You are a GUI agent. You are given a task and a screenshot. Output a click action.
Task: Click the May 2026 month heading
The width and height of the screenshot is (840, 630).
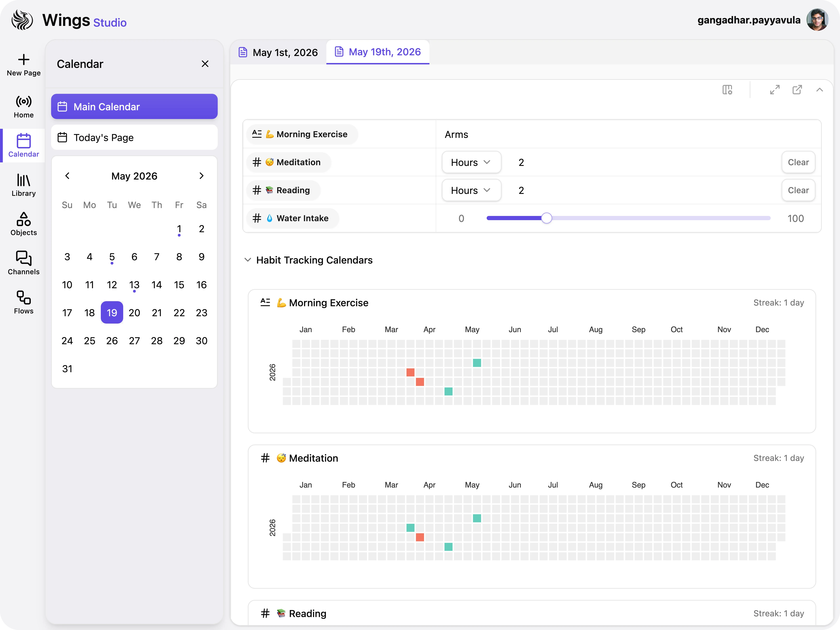pyautogui.click(x=134, y=176)
